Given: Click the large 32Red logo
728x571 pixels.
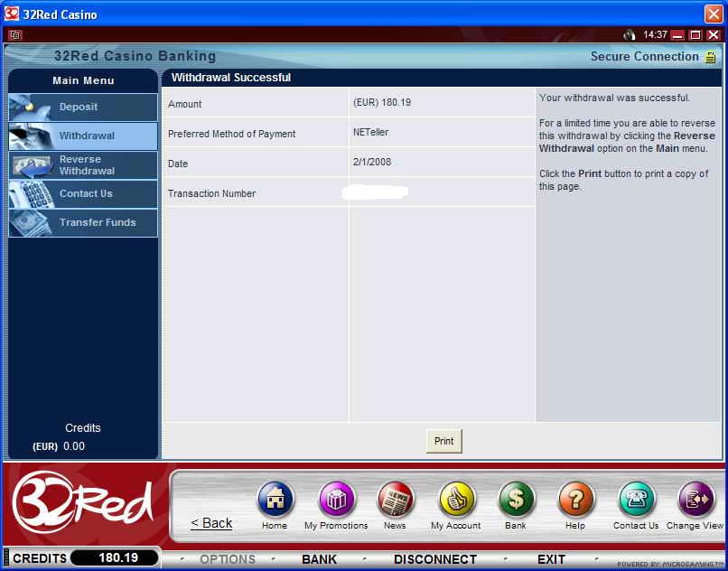Looking at the screenshot, I should pyautogui.click(x=82, y=501).
